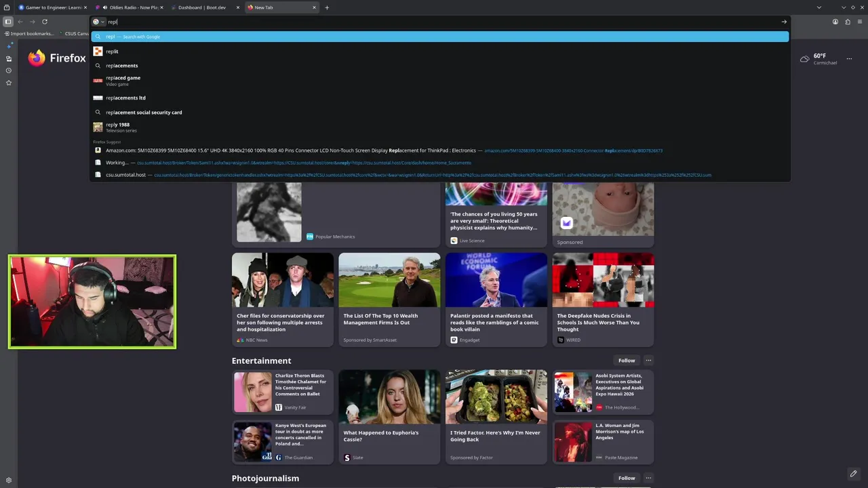Open Cher conservatorship NBC News article

(x=282, y=300)
